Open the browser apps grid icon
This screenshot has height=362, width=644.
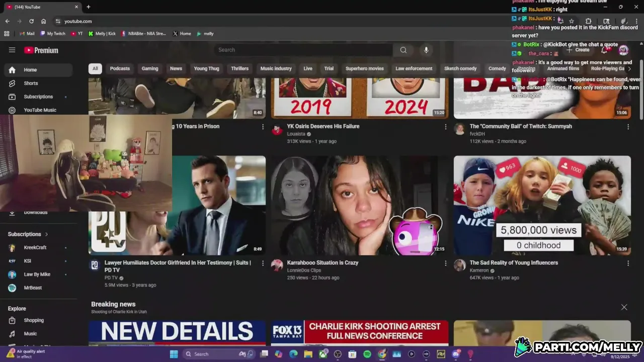tap(7, 34)
